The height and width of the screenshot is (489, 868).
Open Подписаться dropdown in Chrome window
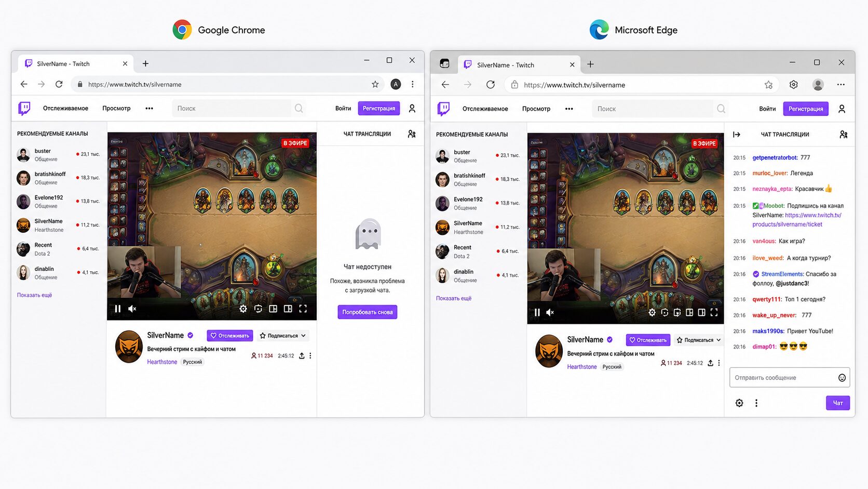[283, 336]
